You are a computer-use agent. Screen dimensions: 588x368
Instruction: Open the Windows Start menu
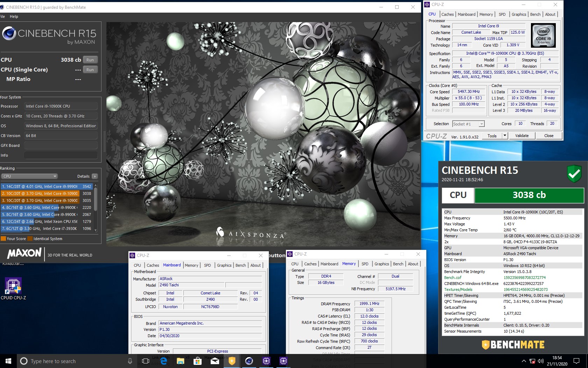(8, 361)
